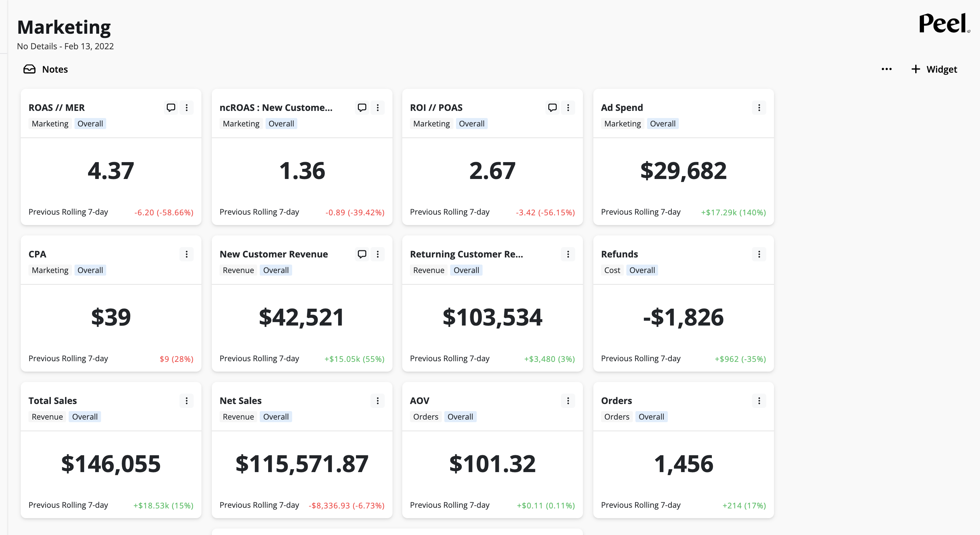Click the Notes inbox icon
The width and height of the screenshot is (980, 535).
click(x=29, y=69)
